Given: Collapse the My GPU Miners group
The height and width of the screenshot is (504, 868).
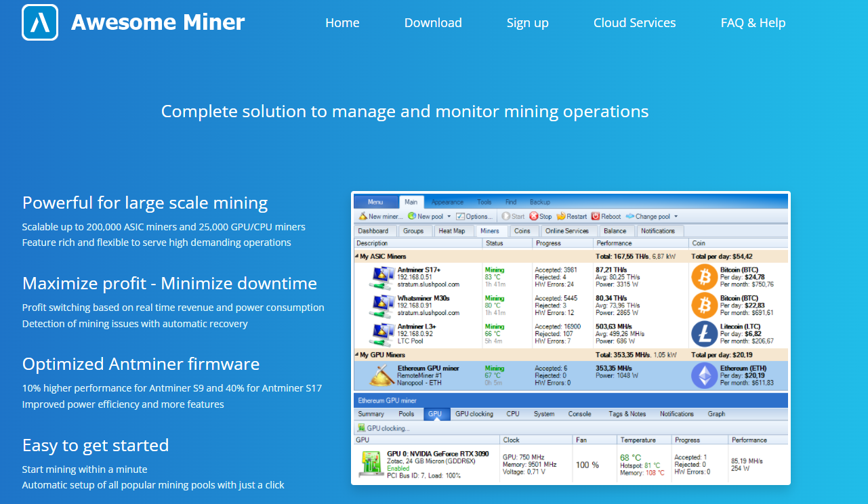Looking at the screenshot, I should point(357,355).
